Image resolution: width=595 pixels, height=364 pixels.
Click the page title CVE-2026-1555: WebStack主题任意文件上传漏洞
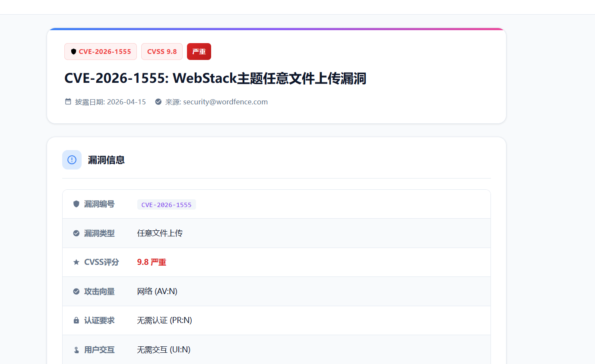[x=215, y=78]
